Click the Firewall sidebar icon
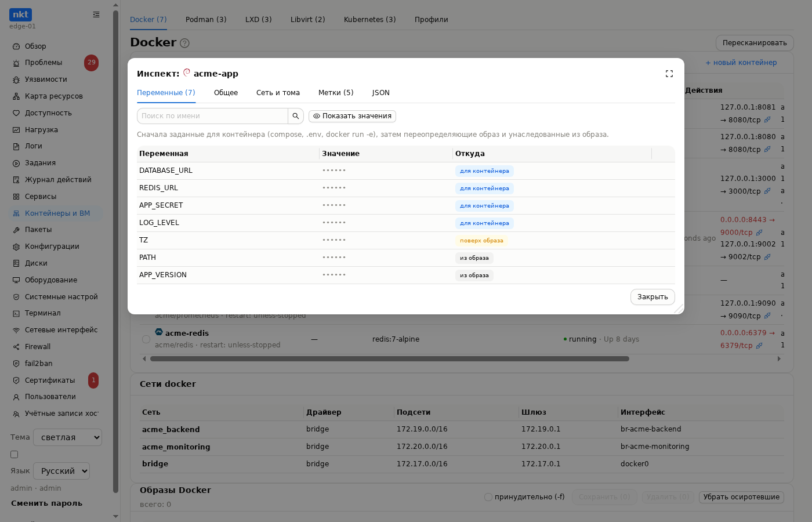The height and width of the screenshot is (522, 812). [x=16, y=347]
